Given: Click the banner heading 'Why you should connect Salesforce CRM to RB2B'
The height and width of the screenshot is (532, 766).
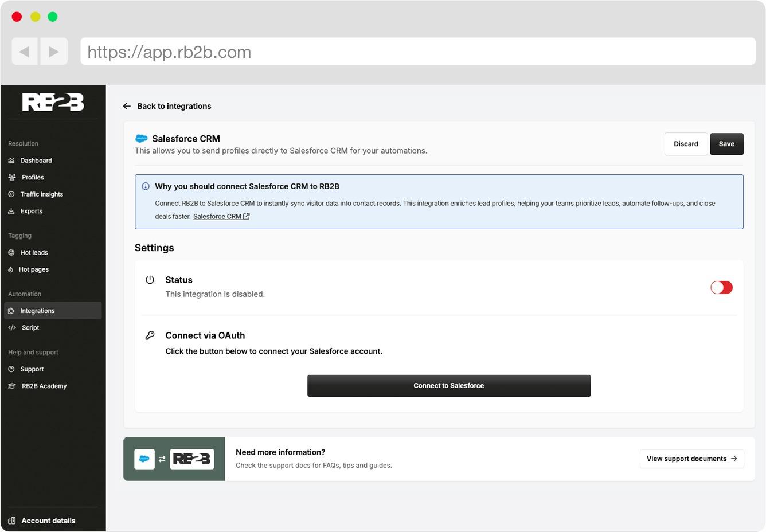Looking at the screenshot, I should 247,186.
